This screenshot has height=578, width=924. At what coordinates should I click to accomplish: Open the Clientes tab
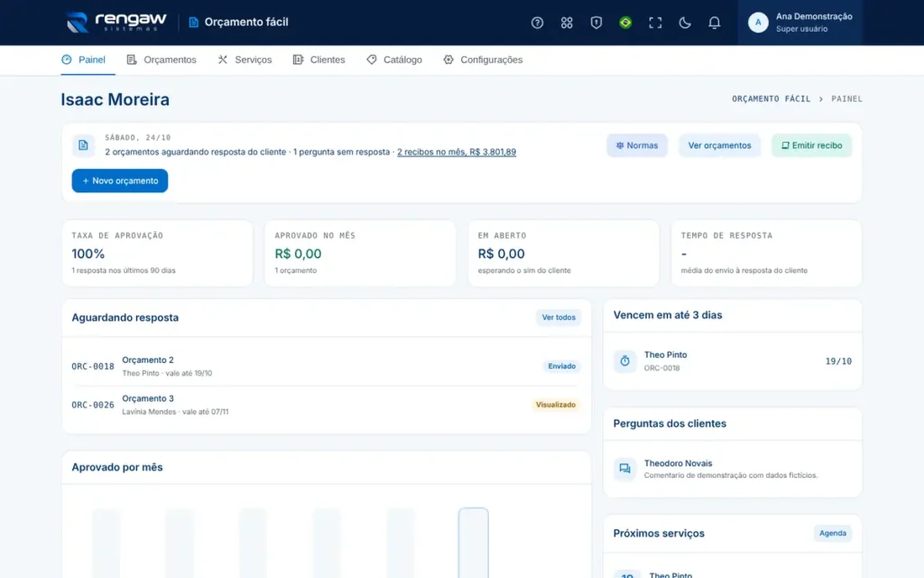click(319, 60)
